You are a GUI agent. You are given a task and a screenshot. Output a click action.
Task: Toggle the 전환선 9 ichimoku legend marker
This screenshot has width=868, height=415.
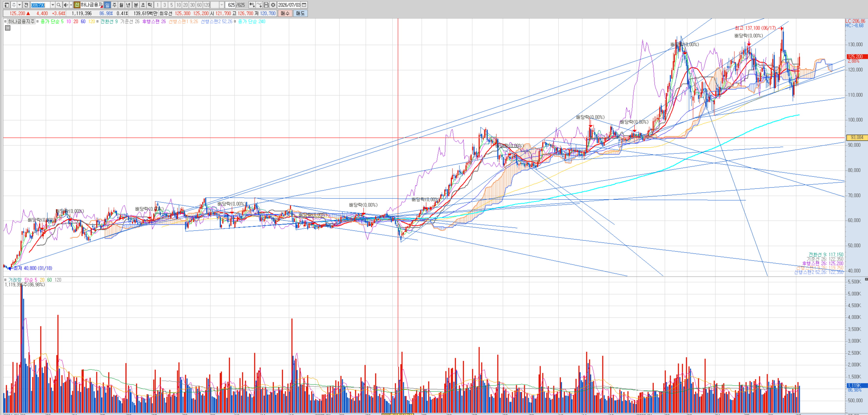(x=98, y=21)
